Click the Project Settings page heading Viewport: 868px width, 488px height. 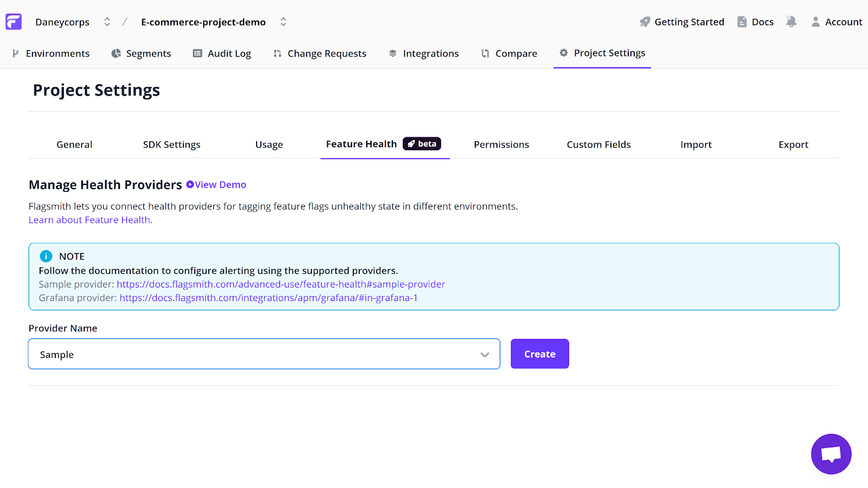pos(97,90)
